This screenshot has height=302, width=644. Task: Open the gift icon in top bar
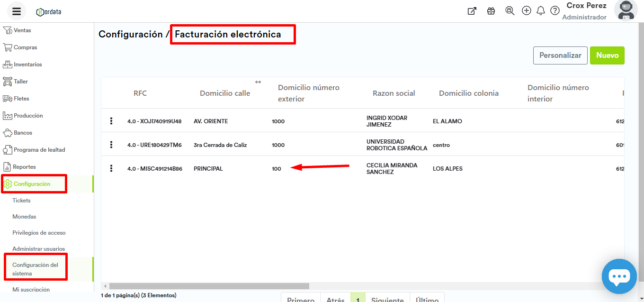point(491,11)
